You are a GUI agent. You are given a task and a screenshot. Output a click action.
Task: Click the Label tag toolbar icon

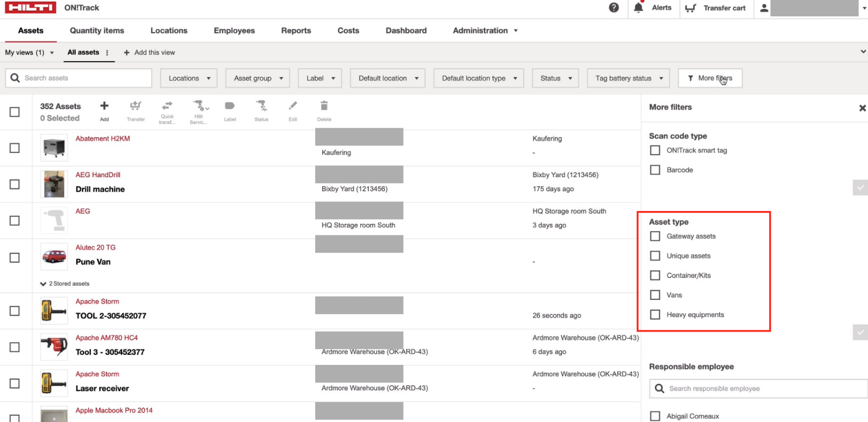[230, 106]
